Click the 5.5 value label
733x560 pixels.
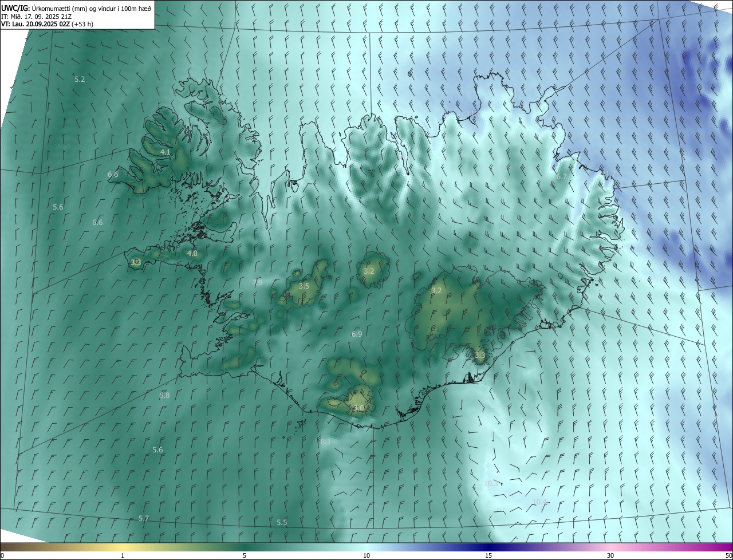point(282,522)
